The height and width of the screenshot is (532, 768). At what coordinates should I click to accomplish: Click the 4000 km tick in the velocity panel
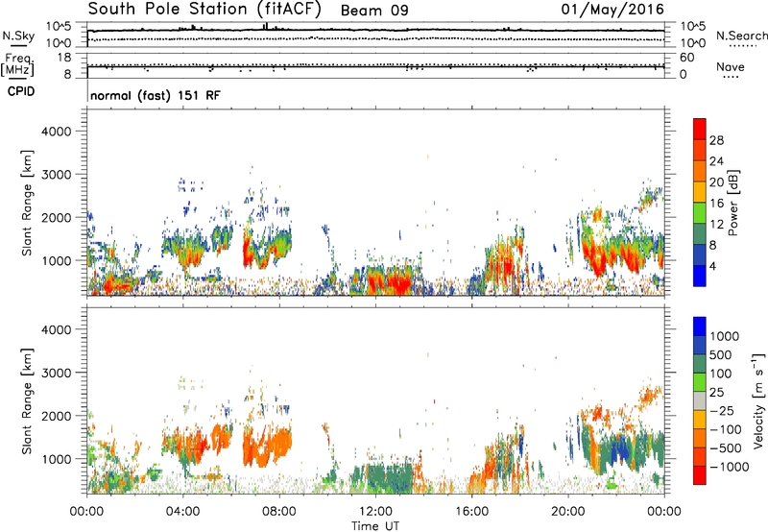(57, 329)
